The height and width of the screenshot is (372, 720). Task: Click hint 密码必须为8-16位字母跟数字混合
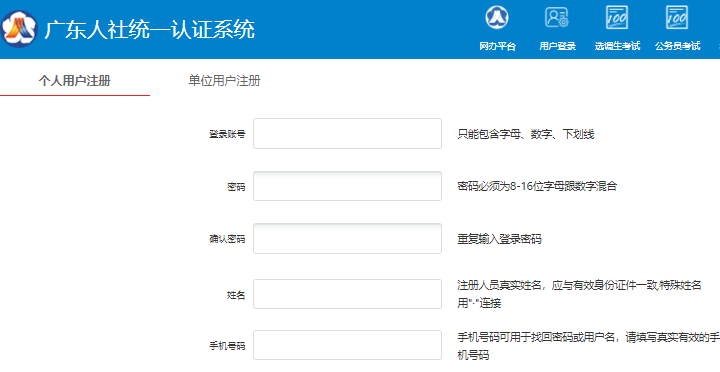tap(537, 186)
